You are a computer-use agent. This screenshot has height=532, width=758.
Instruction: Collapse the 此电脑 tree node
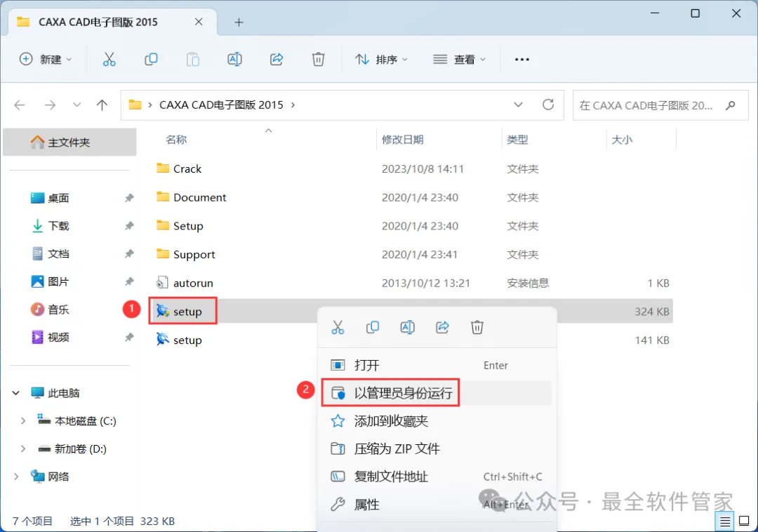16,393
